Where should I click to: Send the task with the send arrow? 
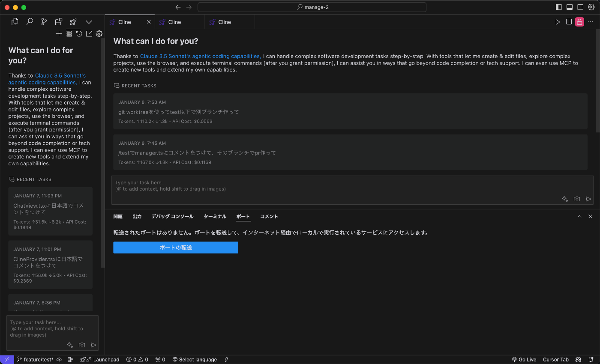588,199
